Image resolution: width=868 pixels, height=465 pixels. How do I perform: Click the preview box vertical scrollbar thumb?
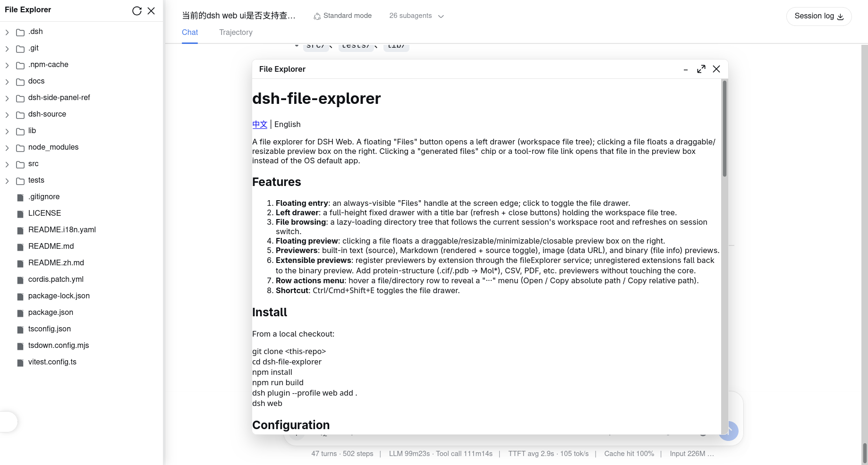(724, 128)
